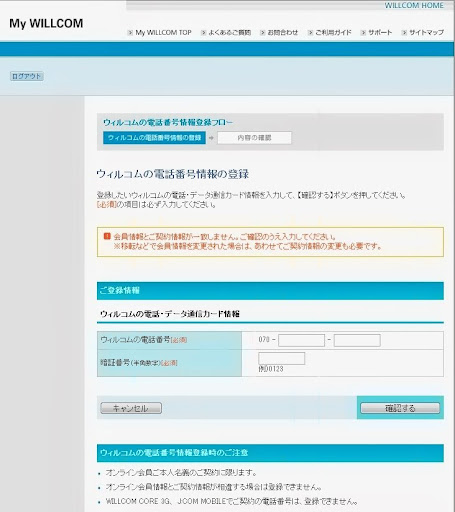
Task: Click the ログアウト button
Action: (x=27, y=76)
